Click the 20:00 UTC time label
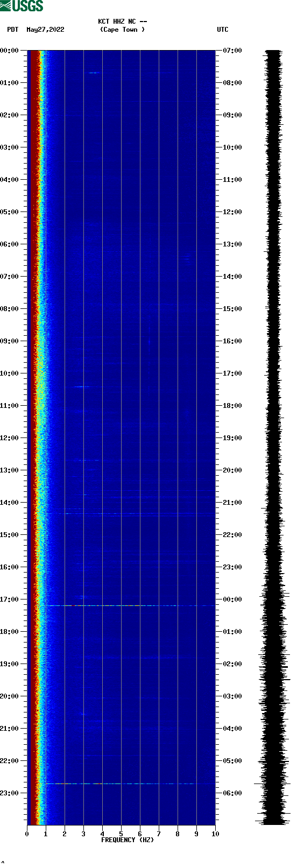This screenshot has height=868, width=297. coord(232,470)
